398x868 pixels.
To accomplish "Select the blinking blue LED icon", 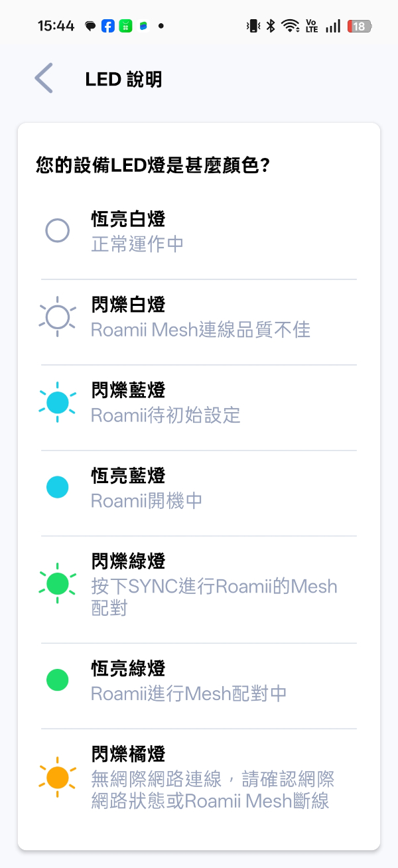I will tap(57, 401).
